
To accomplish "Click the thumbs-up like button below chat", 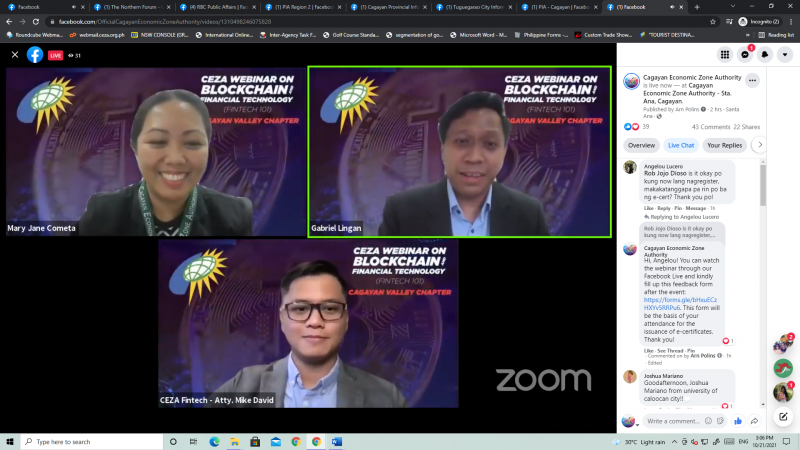I will pyautogui.click(x=738, y=421).
